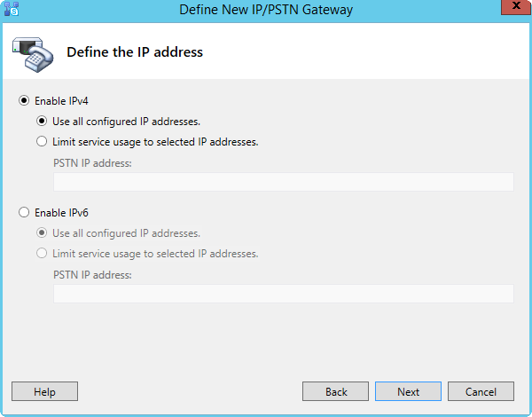This screenshot has width=532, height=417.
Task: Go Back to the previous wizard step
Action: [335, 391]
